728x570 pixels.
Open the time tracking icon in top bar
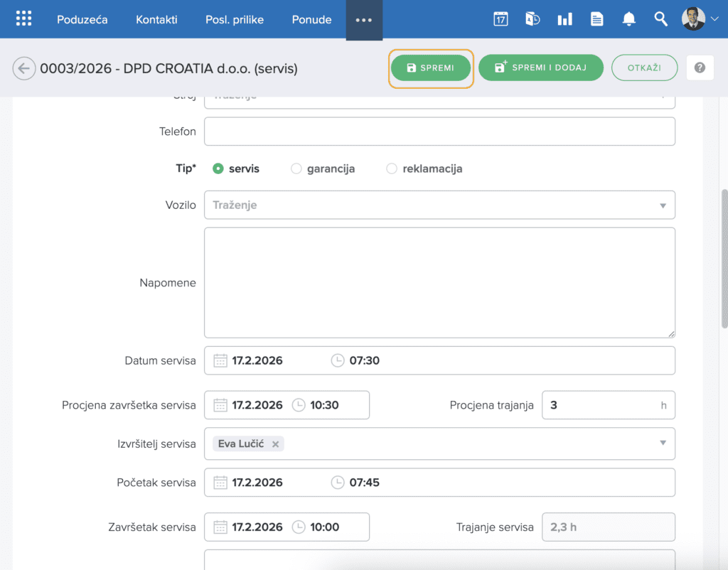[x=532, y=19]
